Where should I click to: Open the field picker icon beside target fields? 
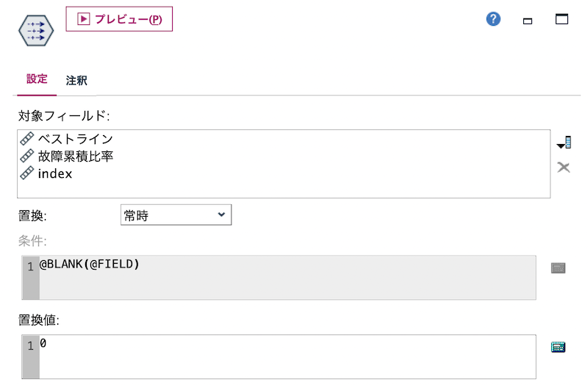coord(564,143)
